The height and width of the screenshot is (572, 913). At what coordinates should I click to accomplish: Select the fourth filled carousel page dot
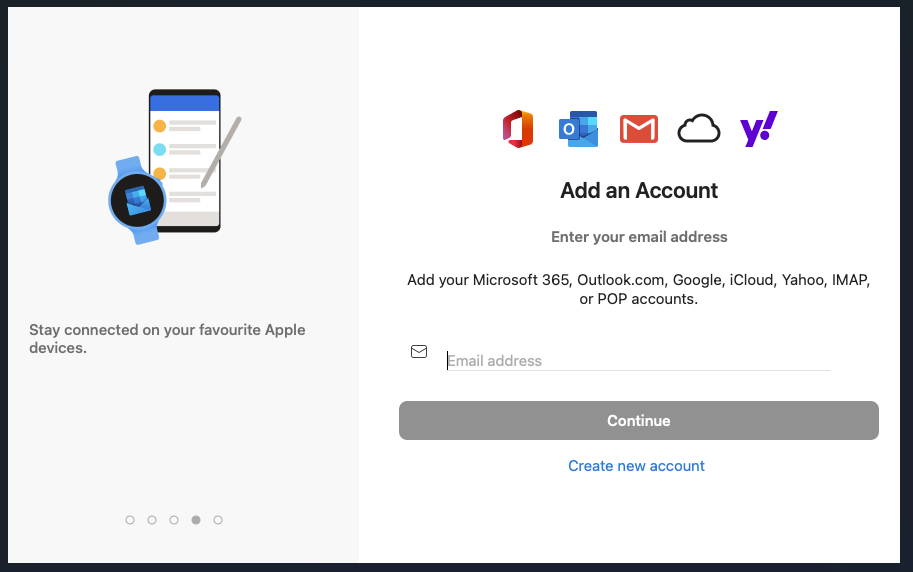pyautogui.click(x=196, y=520)
